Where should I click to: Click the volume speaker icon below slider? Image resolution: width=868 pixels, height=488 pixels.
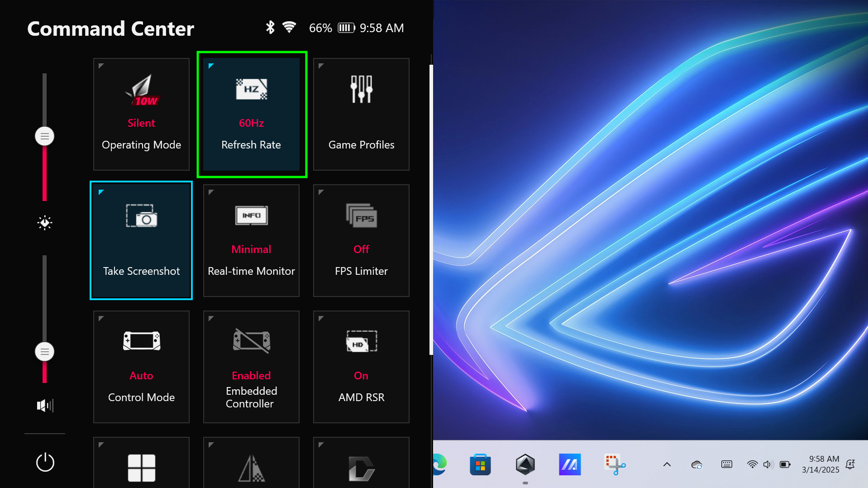point(45,405)
